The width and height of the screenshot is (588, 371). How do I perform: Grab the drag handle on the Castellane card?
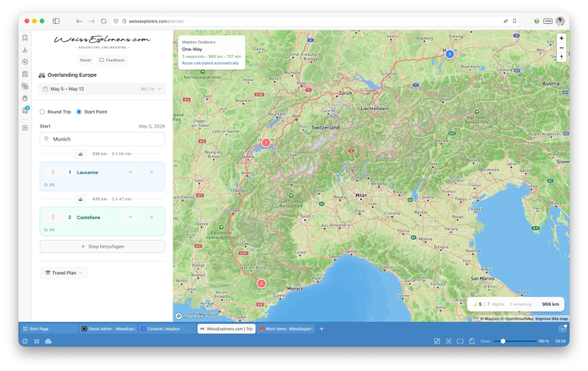(x=53, y=217)
